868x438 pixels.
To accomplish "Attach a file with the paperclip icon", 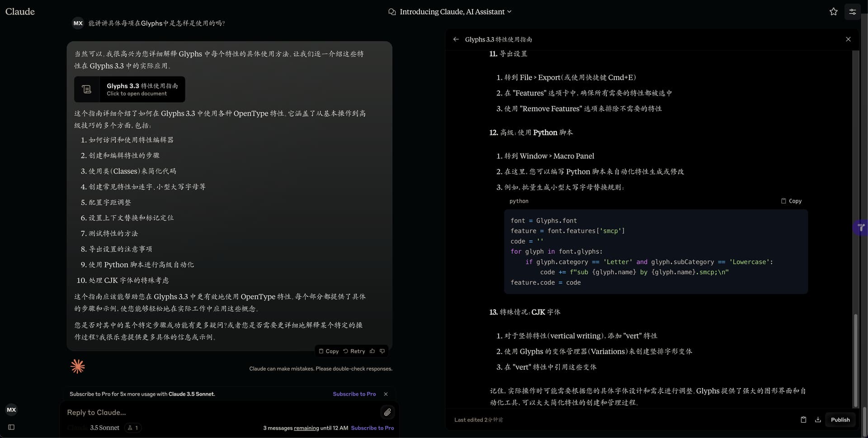I will pyautogui.click(x=387, y=412).
